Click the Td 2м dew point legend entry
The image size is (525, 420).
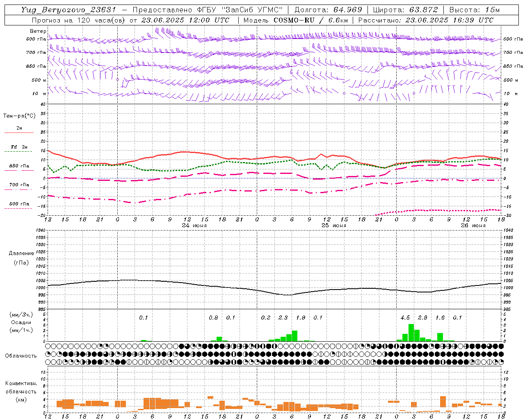click(x=19, y=147)
